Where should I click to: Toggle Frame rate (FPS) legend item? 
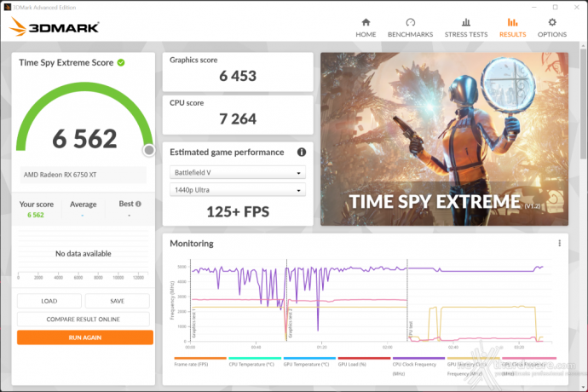tap(200, 361)
